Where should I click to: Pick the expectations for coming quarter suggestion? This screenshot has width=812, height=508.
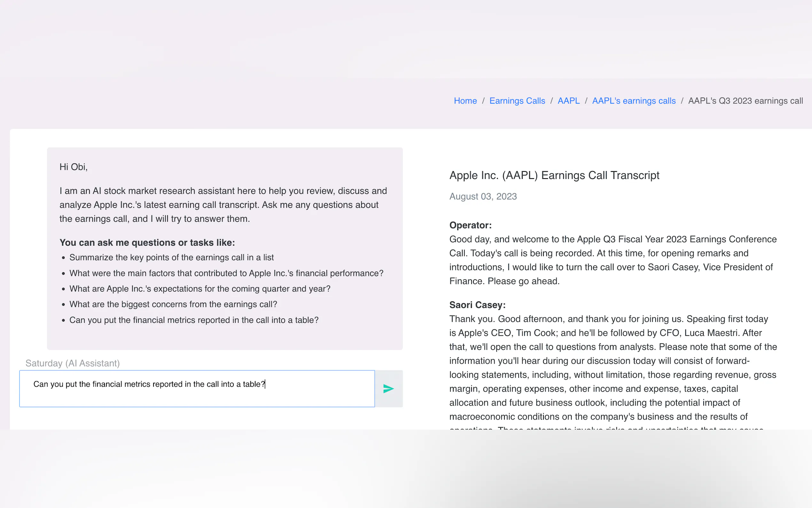200,289
